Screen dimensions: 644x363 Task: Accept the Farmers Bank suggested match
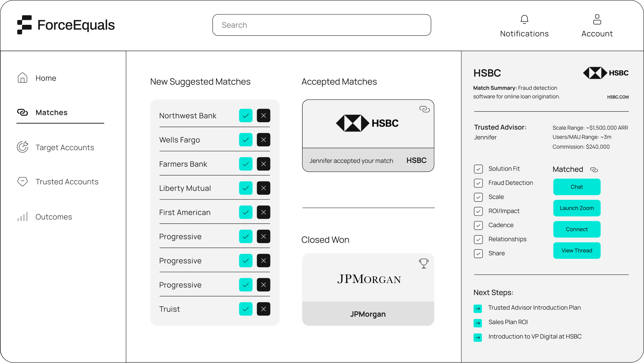pos(246,164)
